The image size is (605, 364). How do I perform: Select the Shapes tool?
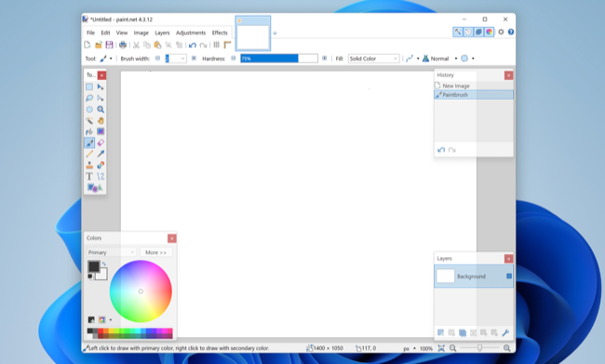point(95,188)
